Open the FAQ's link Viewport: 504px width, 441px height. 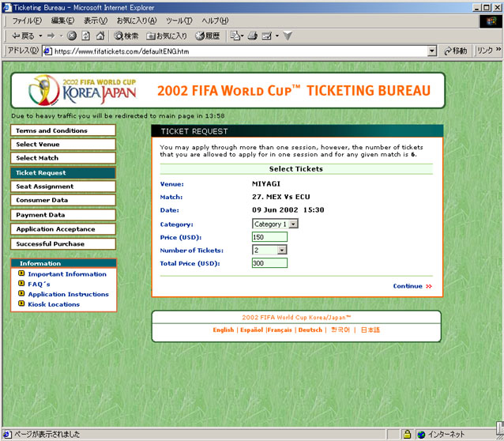point(39,284)
